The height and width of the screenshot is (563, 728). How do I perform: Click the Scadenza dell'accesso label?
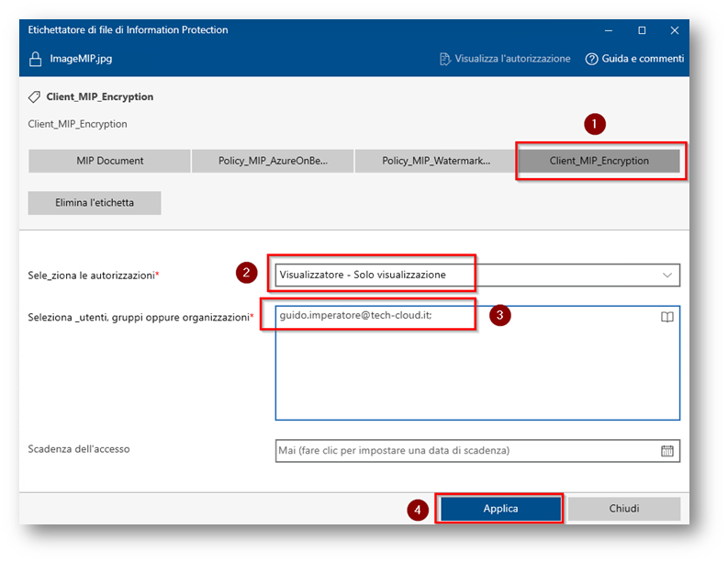(x=79, y=449)
